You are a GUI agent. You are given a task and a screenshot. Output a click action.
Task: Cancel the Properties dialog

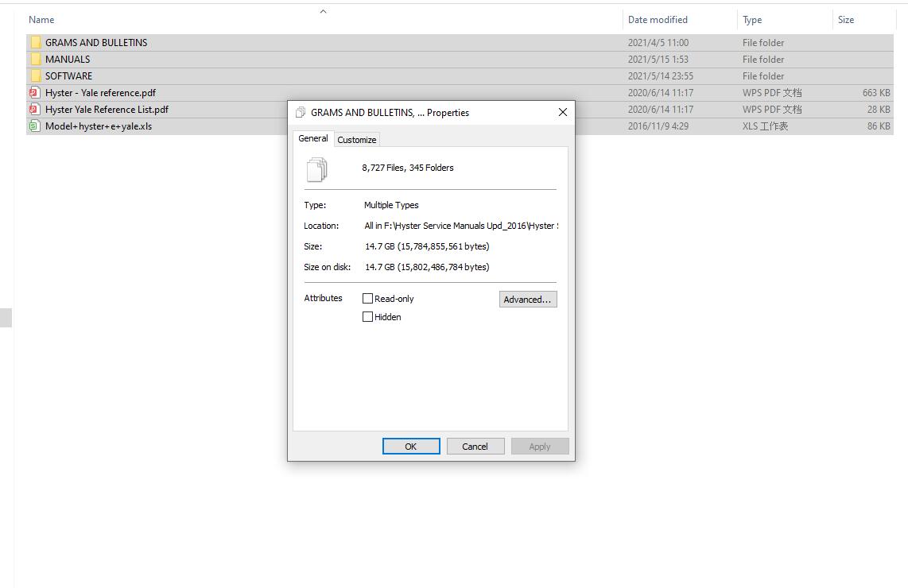475,447
